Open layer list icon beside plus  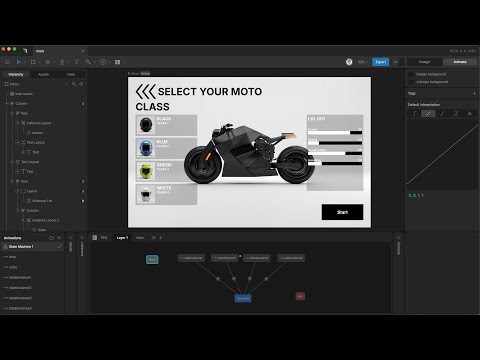click(x=154, y=238)
